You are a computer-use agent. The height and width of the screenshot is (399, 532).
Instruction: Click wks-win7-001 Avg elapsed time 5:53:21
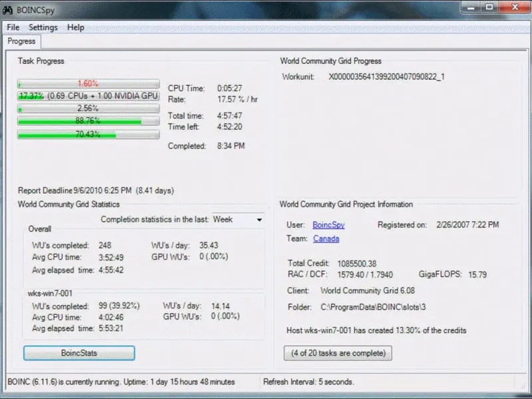click(x=111, y=329)
